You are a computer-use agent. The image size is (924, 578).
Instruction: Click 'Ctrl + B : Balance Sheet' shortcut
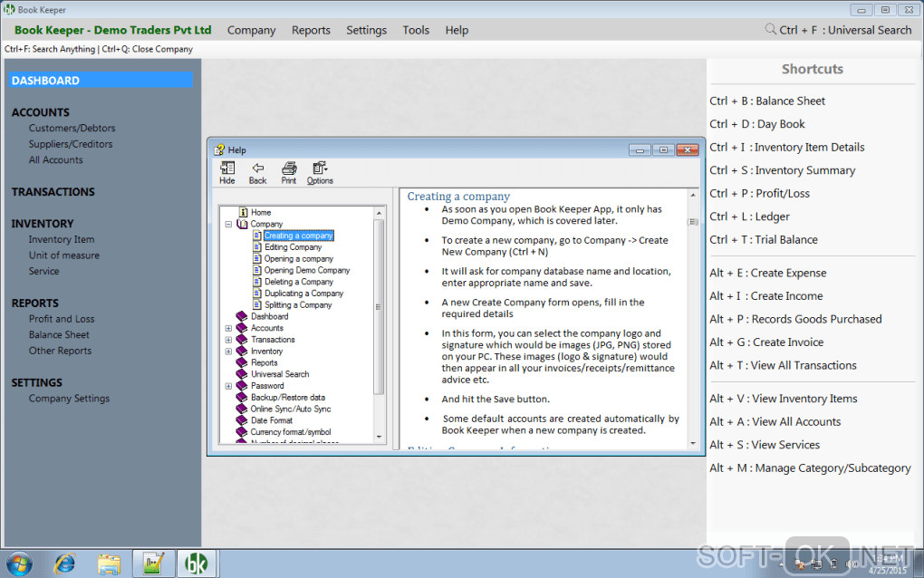point(767,101)
